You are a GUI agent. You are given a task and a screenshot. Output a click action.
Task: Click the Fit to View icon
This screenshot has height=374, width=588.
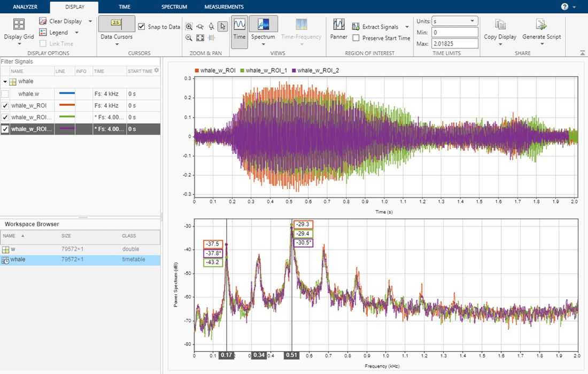[200, 37]
